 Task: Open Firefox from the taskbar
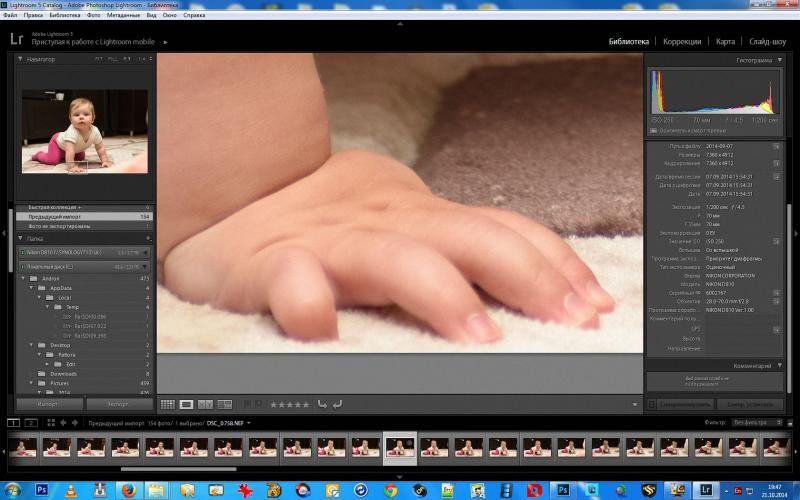point(129,490)
